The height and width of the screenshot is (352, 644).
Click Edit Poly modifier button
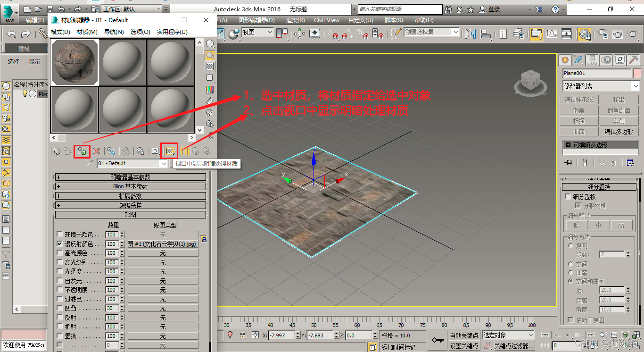619,132
